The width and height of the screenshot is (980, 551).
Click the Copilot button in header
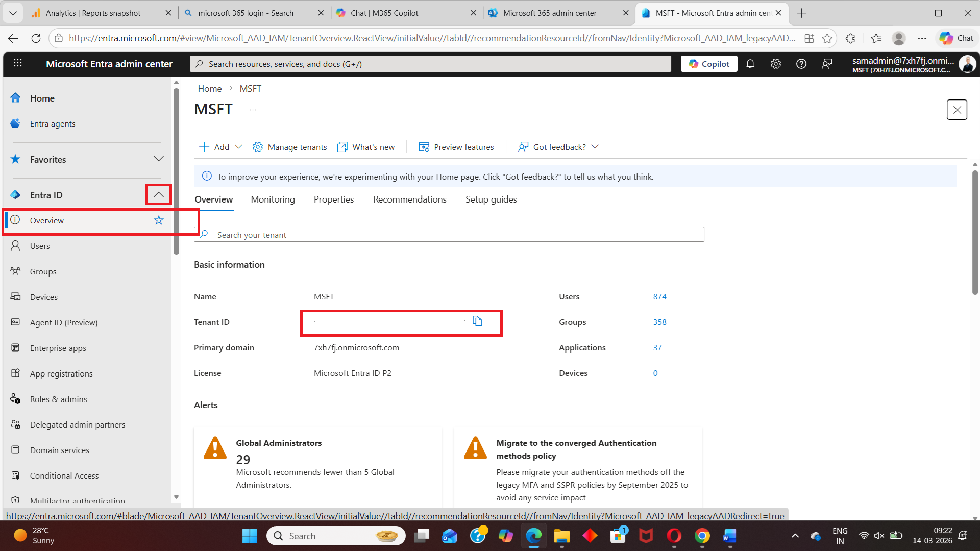pos(709,64)
